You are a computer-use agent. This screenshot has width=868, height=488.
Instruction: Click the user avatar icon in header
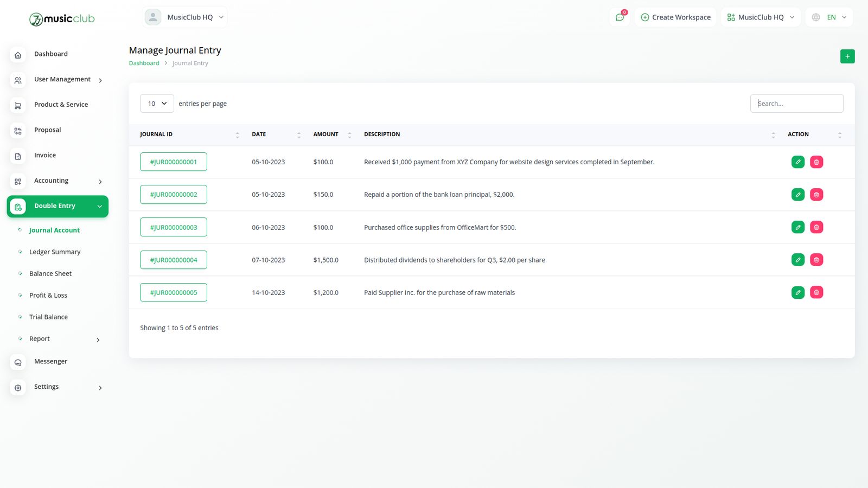pyautogui.click(x=153, y=17)
